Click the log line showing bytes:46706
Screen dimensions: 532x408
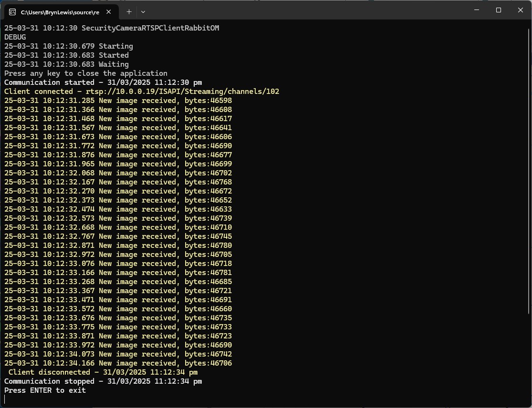118,363
